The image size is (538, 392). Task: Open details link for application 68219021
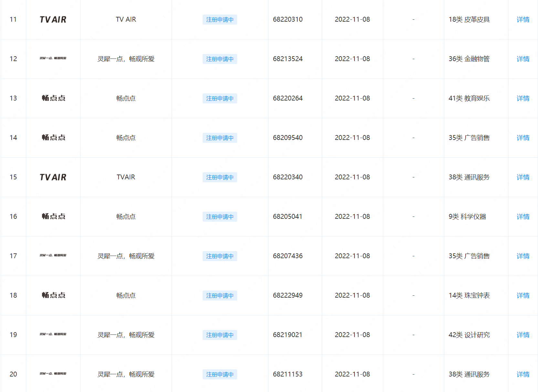point(523,335)
